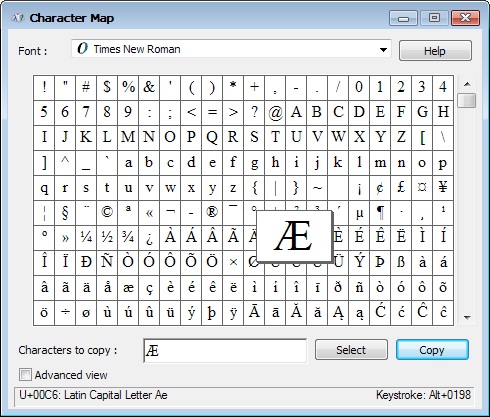Viewport: 490px width, 417px height.
Task: Click the Select button
Action: click(x=351, y=350)
